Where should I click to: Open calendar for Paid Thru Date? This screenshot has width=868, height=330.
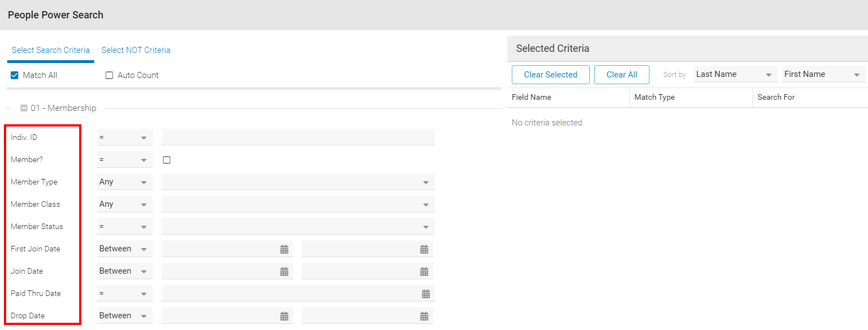pyautogui.click(x=426, y=294)
